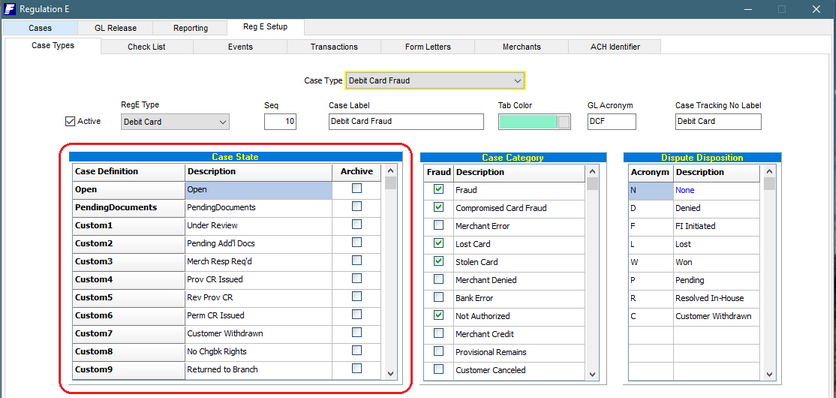Viewport: 836px width, 398px height.
Task: Check Archive for Under Review row
Action: pos(357,224)
